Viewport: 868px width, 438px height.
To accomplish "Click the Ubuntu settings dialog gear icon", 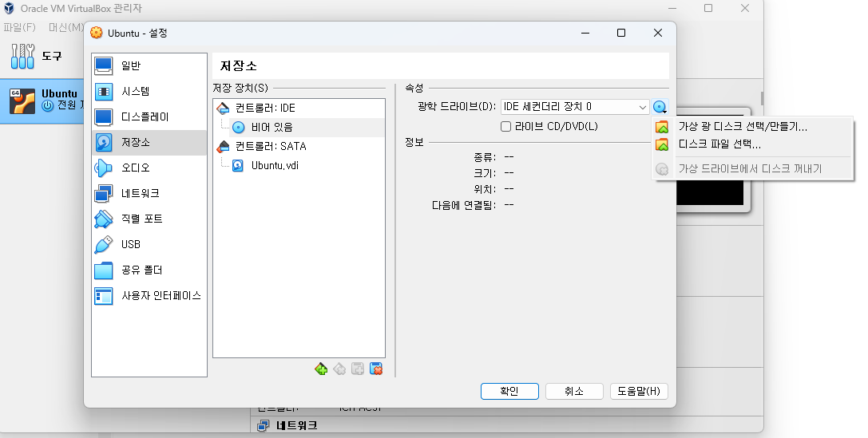I will tap(97, 34).
